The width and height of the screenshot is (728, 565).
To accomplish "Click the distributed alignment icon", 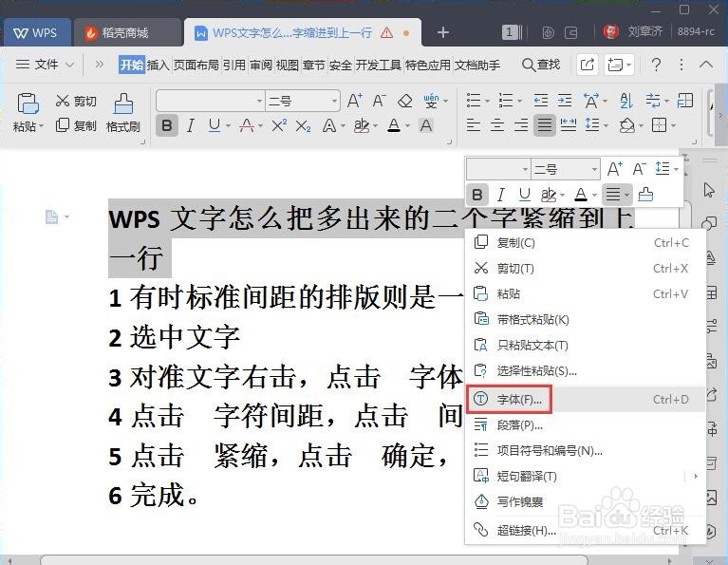I will click(x=569, y=125).
